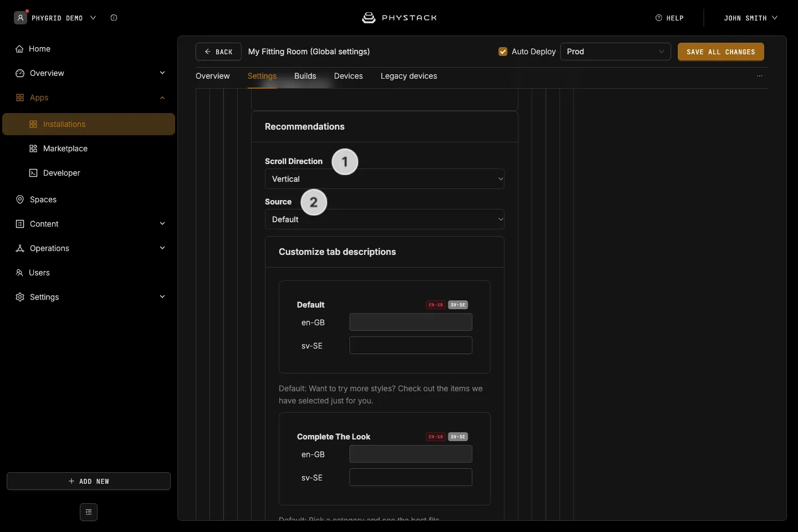The width and height of the screenshot is (798, 532).
Task: Click the Content icon in sidebar
Action: point(20,224)
